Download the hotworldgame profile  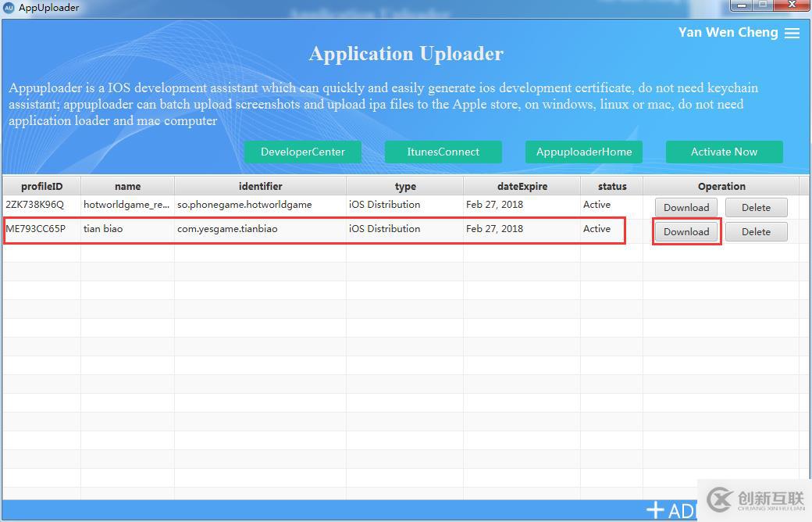(x=686, y=207)
